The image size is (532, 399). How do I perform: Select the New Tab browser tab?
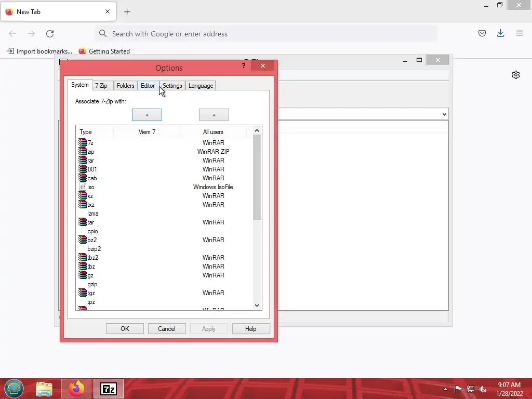[x=58, y=11]
